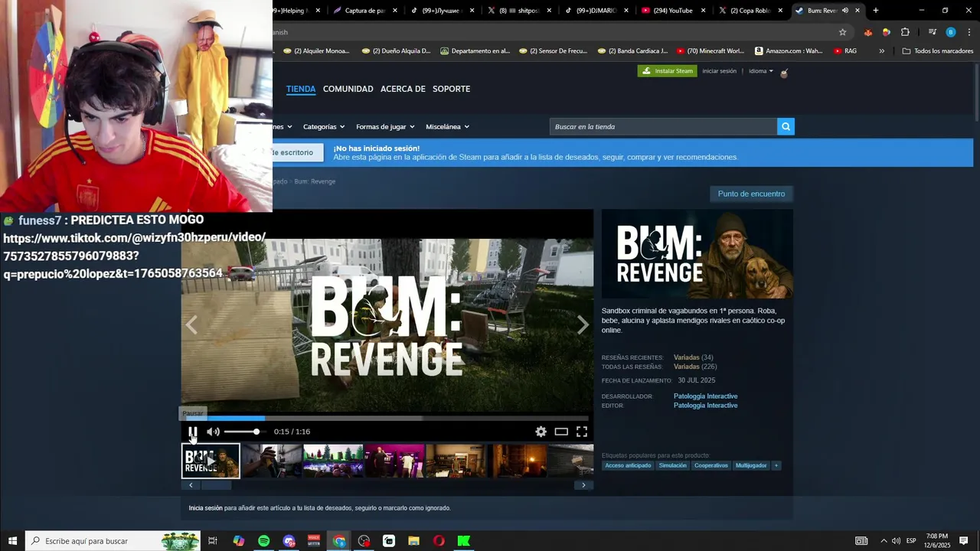Select the second screenshot thumbnail
This screenshot has width=980, height=551.
tap(272, 461)
